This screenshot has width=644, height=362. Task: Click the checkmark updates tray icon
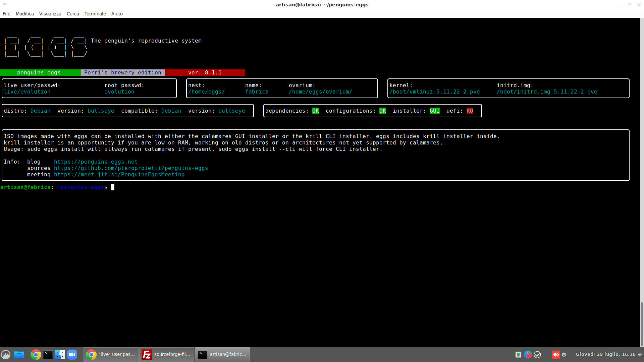pyautogui.click(x=537, y=354)
